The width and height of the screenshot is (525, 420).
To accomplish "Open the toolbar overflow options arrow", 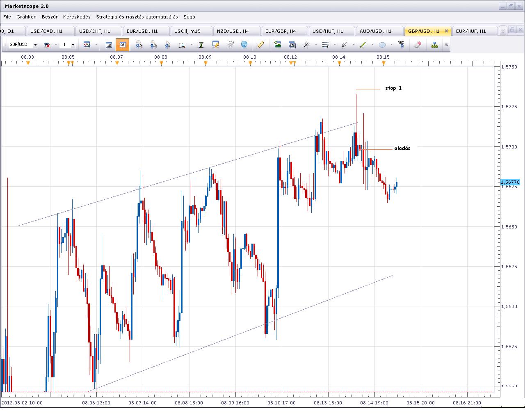I will (446, 45).
